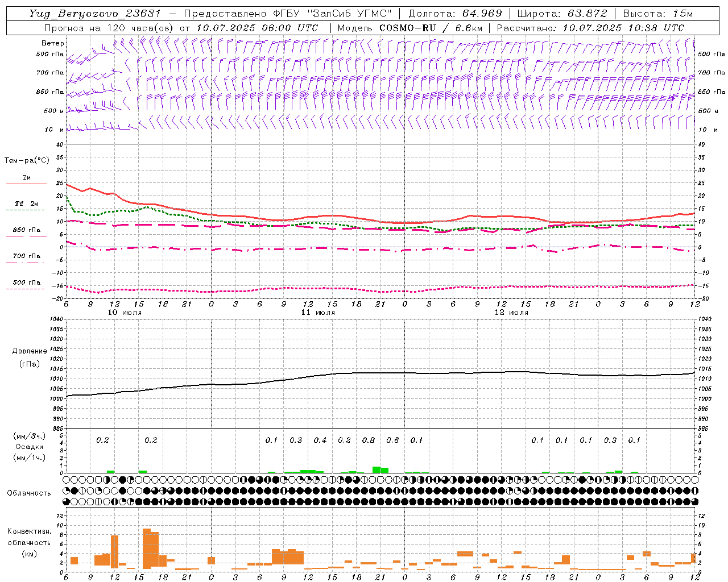Click the 11 июля date label
728x582 pixels.
pyautogui.click(x=318, y=313)
